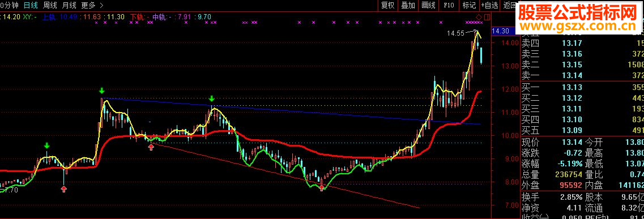Select the 买三 13.11 bid row

pos(582,108)
